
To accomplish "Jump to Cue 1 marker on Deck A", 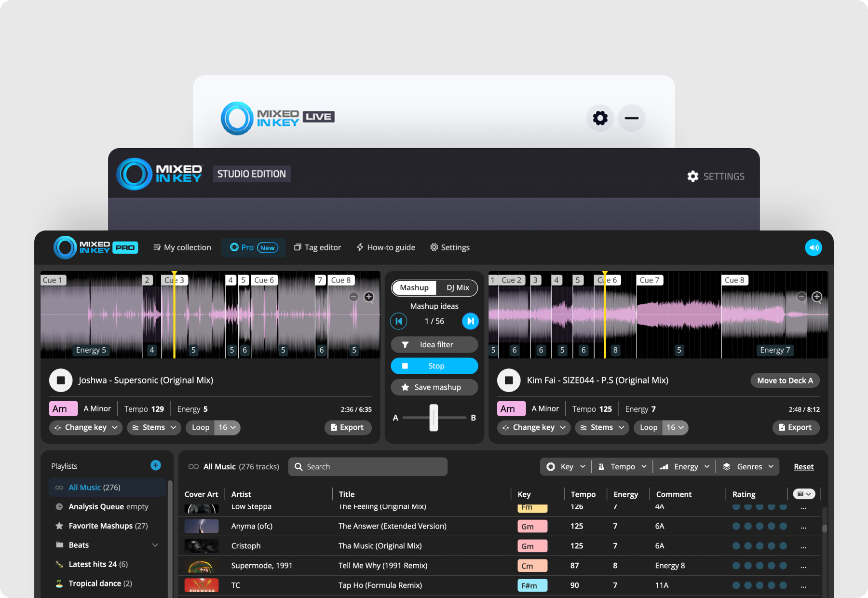I will click(53, 280).
